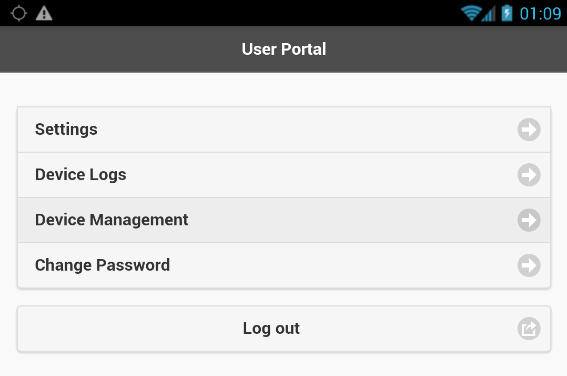The width and height of the screenshot is (567, 376).
Task: Tap the GPS location icon in status bar
Action: pyautogui.click(x=19, y=14)
